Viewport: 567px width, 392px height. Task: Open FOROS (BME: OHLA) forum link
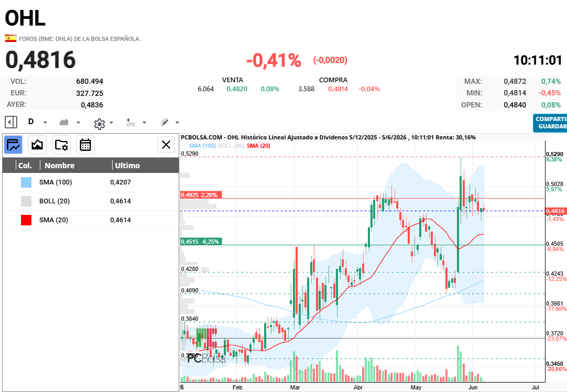tap(80, 39)
